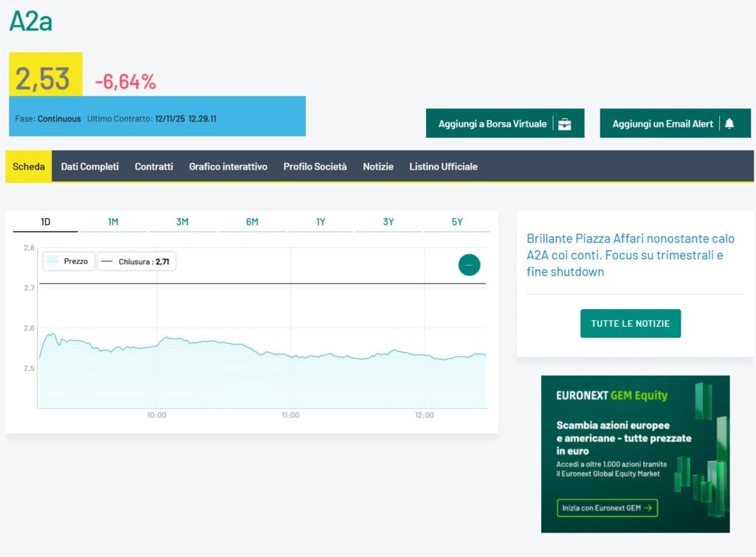Click the briefcase icon on Borsa Virtuale button
Viewport: 756px width, 557px height.
(x=564, y=124)
